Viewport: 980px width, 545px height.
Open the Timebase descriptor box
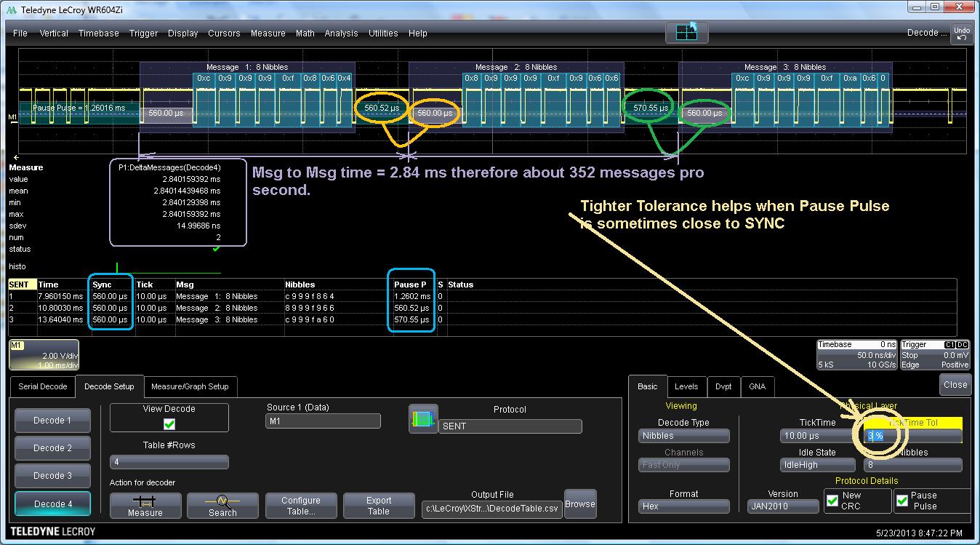tap(856, 355)
